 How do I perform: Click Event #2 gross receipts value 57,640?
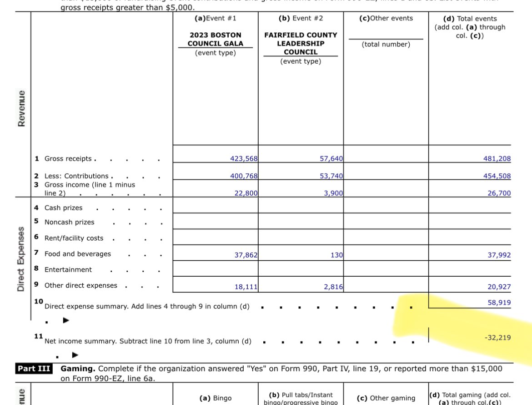[331, 158]
